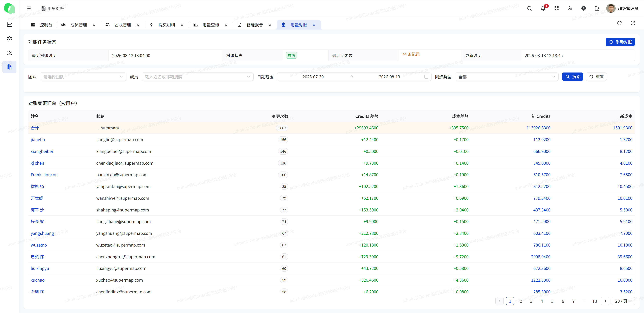Click the green app logo
This screenshot has width=644, height=313.
pyautogui.click(x=9, y=8)
